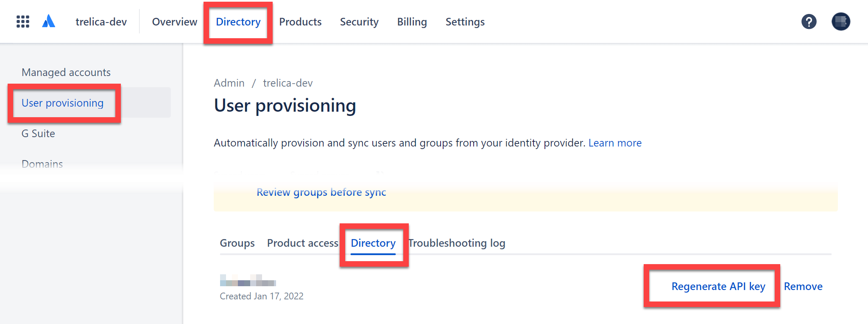
Task: Switch to the Troubleshooting log tab
Action: [x=457, y=243]
